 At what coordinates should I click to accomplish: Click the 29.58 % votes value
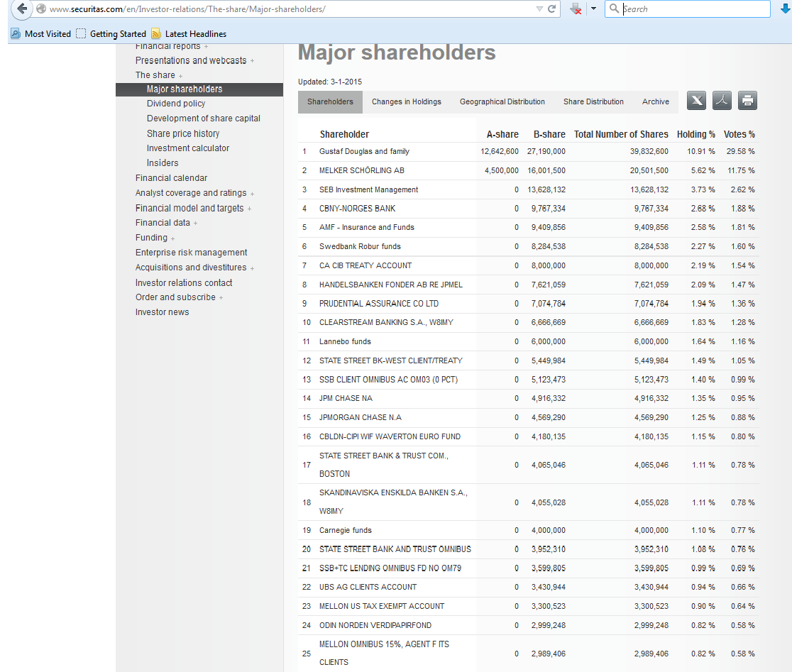740,151
